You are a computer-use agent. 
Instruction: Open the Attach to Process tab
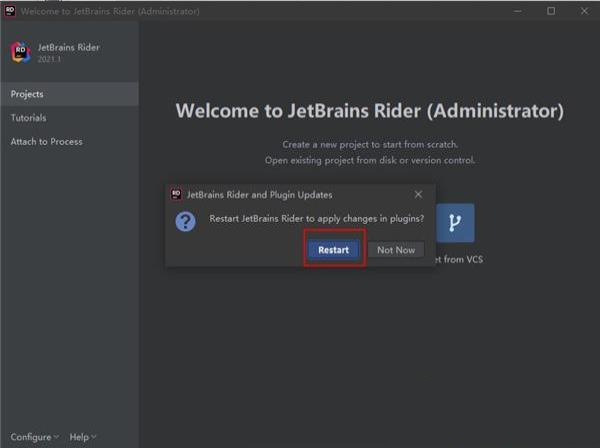coord(47,142)
